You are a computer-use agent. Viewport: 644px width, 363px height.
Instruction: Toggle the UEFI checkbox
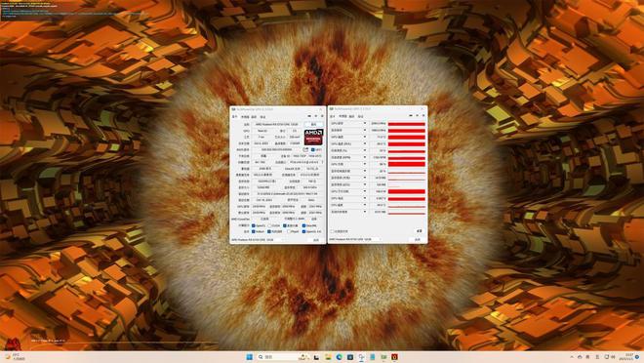[x=312, y=149]
